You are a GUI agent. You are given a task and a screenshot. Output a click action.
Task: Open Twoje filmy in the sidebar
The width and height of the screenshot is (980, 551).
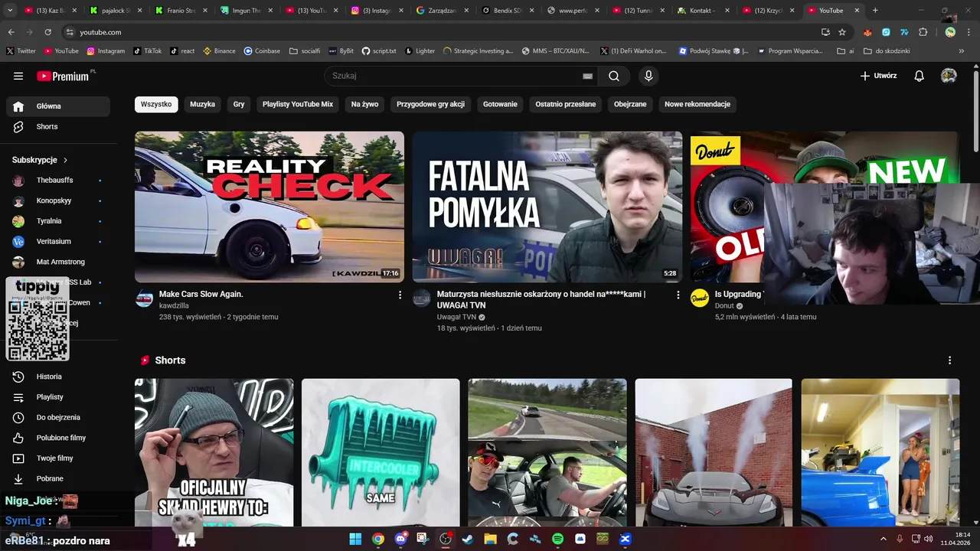[58, 458]
